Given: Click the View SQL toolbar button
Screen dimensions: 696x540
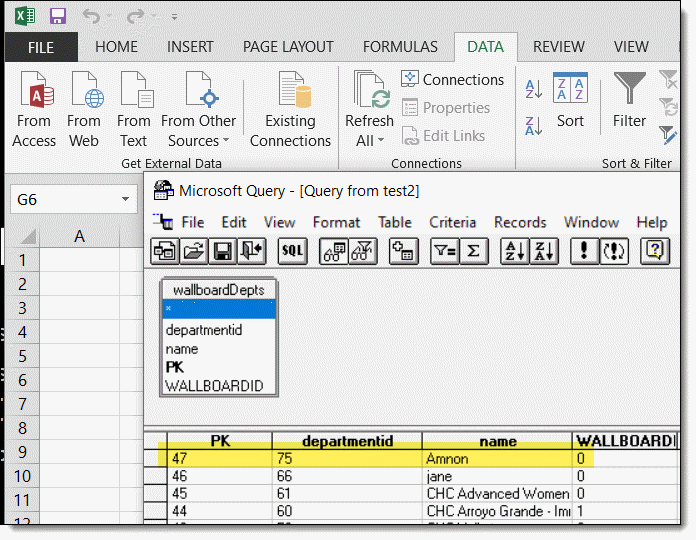Looking at the screenshot, I should click(292, 251).
